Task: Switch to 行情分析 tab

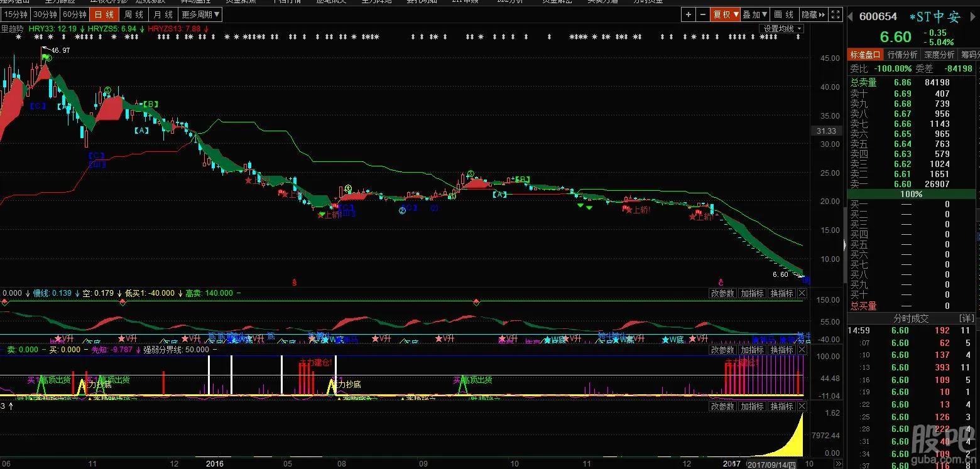Action: click(902, 55)
